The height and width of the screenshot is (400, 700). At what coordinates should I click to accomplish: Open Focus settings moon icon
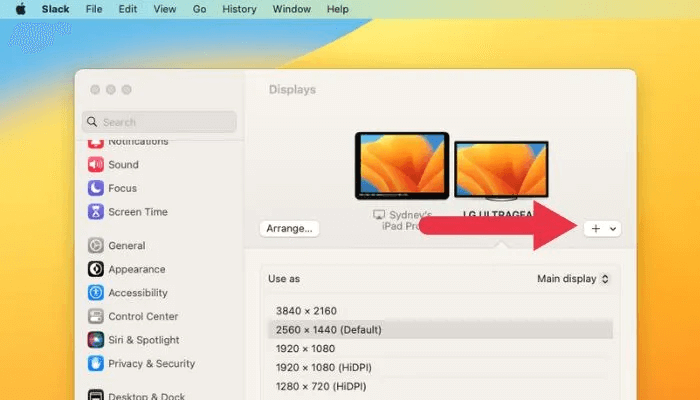96,188
